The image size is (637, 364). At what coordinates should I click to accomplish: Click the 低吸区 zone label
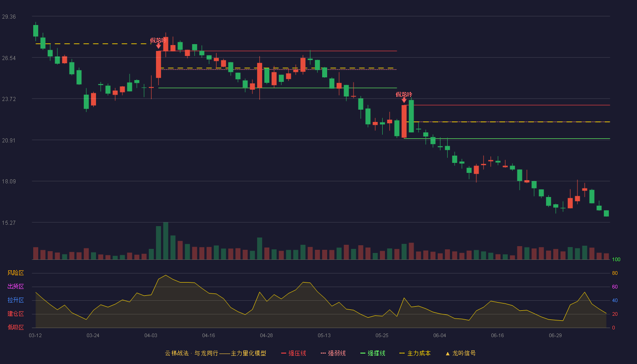point(15,328)
